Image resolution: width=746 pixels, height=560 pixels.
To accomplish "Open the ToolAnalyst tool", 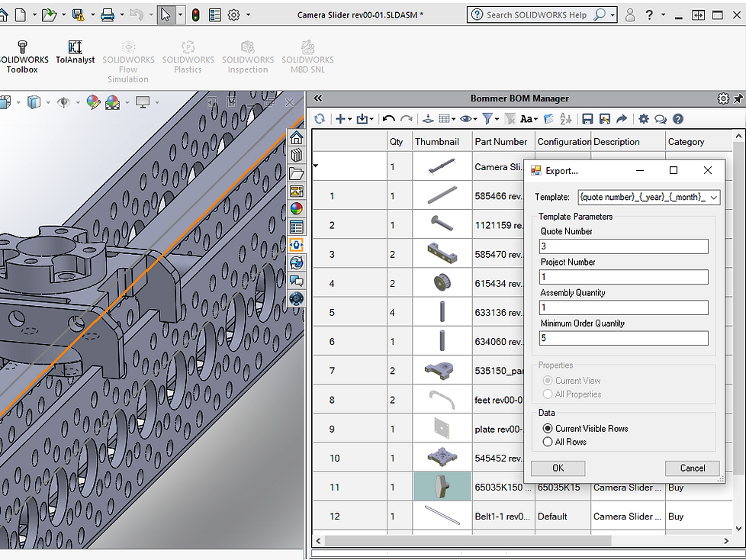I will [x=76, y=53].
